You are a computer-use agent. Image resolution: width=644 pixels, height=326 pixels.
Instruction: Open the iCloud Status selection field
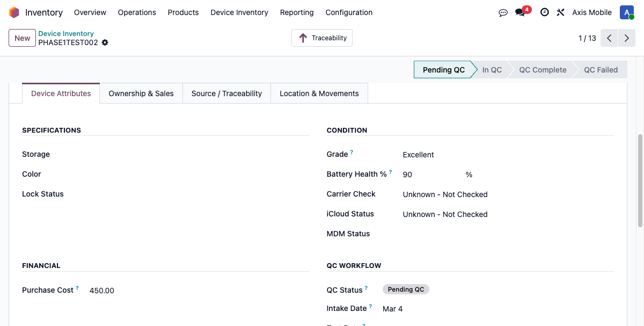coord(445,214)
